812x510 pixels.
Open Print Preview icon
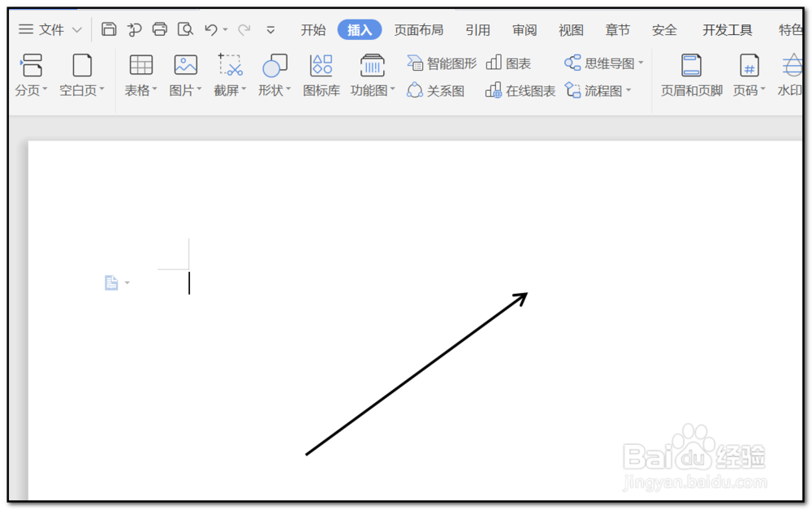(185, 29)
